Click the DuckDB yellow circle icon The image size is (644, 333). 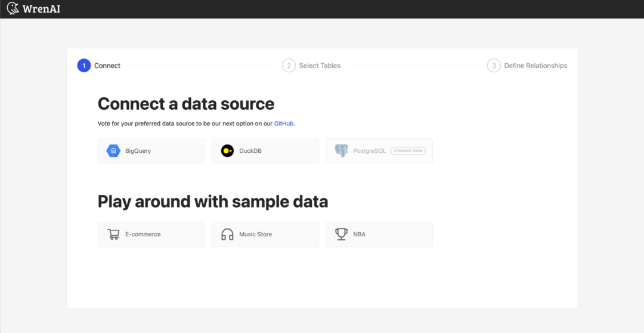click(227, 151)
